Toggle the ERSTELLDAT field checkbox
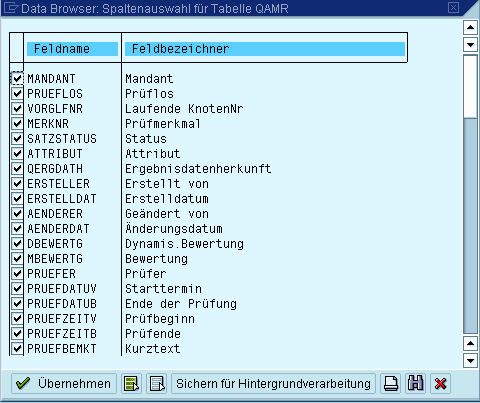480x403 pixels. tap(17, 198)
